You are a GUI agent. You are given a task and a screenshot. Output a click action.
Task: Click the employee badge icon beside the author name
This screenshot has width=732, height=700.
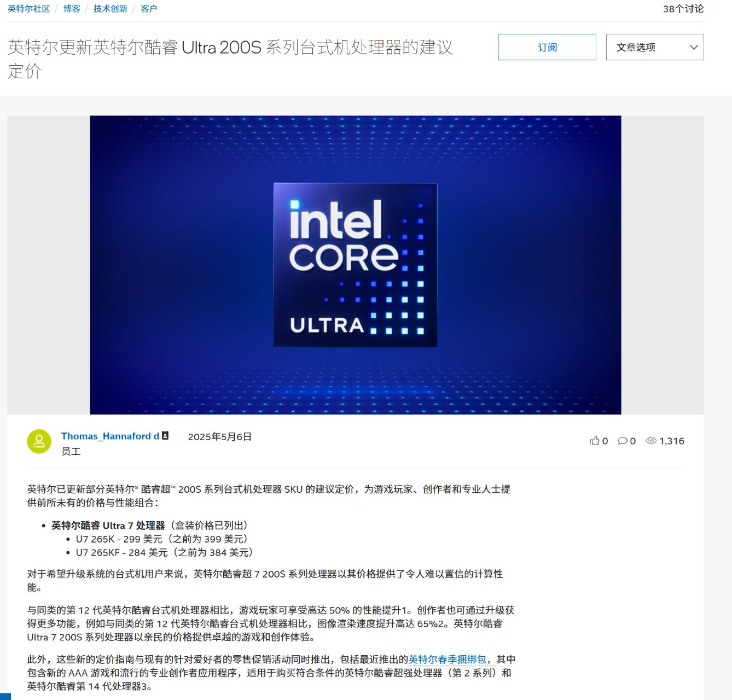coord(165,435)
